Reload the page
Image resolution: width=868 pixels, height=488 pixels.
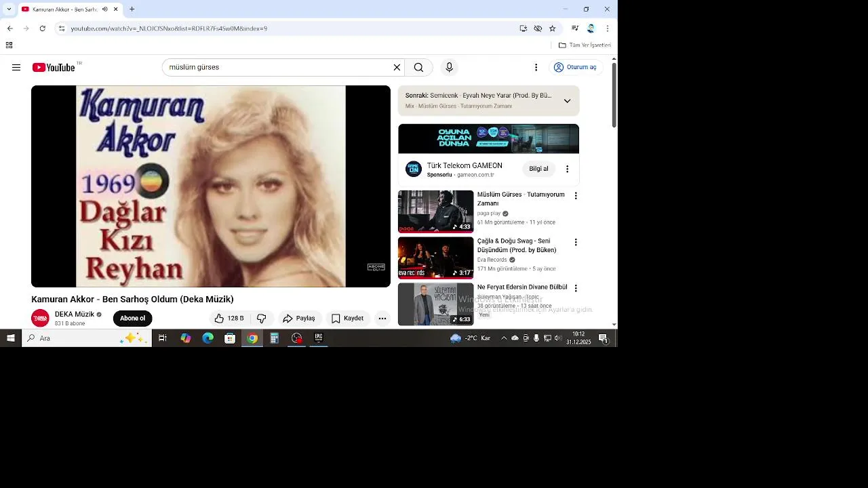(43, 28)
